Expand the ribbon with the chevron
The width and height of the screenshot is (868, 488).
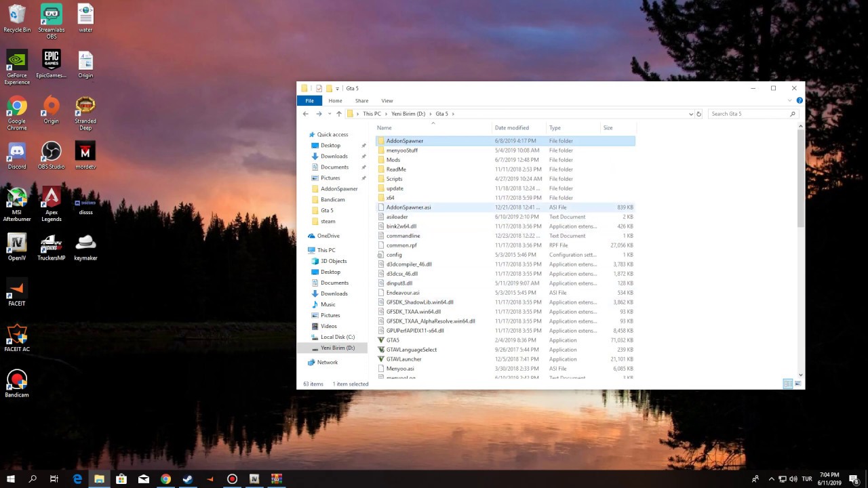pyautogui.click(x=790, y=100)
